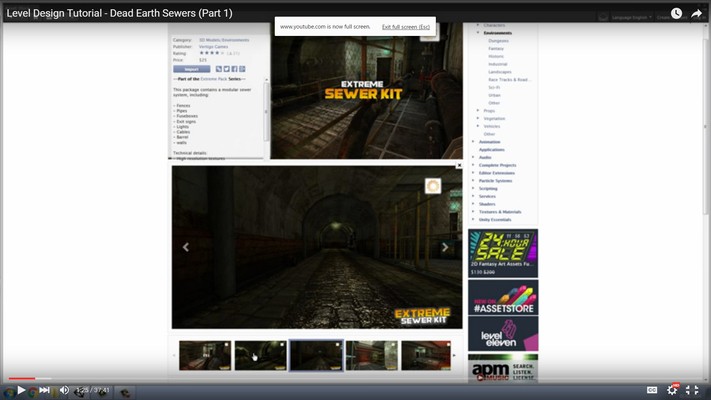711x400 pixels.
Task: Select the second screenshot thumbnail
Action: [x=261, y=356]
